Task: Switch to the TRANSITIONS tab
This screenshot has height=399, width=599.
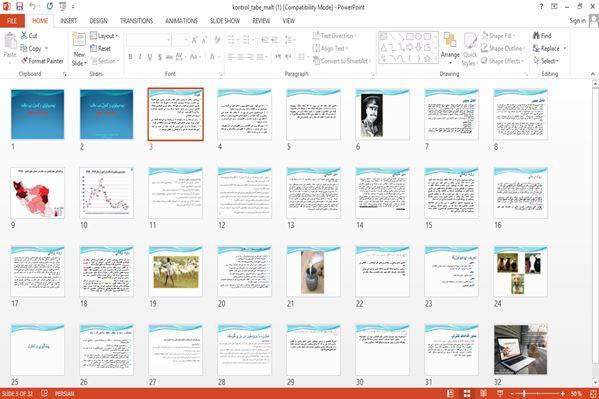Action: point(136,21)
